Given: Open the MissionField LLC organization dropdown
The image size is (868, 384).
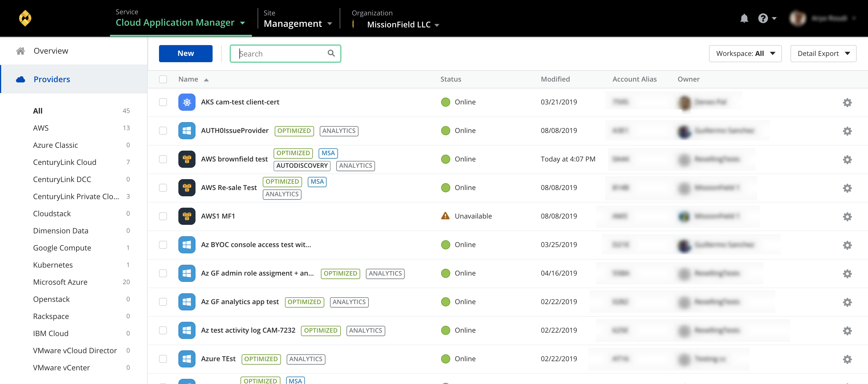Looking at the screenshot, I should point(403,25).
